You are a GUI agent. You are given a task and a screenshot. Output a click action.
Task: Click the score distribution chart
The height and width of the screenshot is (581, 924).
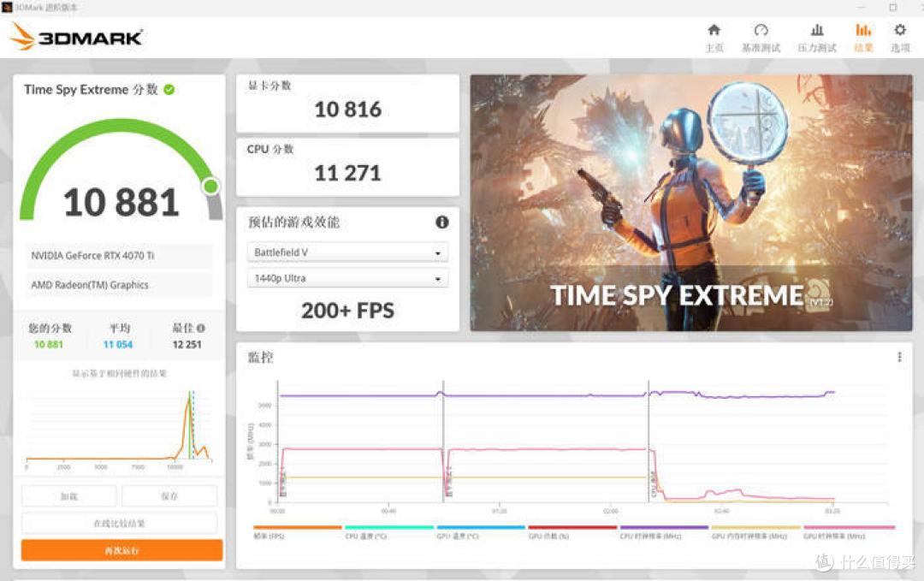click(118, 429)
